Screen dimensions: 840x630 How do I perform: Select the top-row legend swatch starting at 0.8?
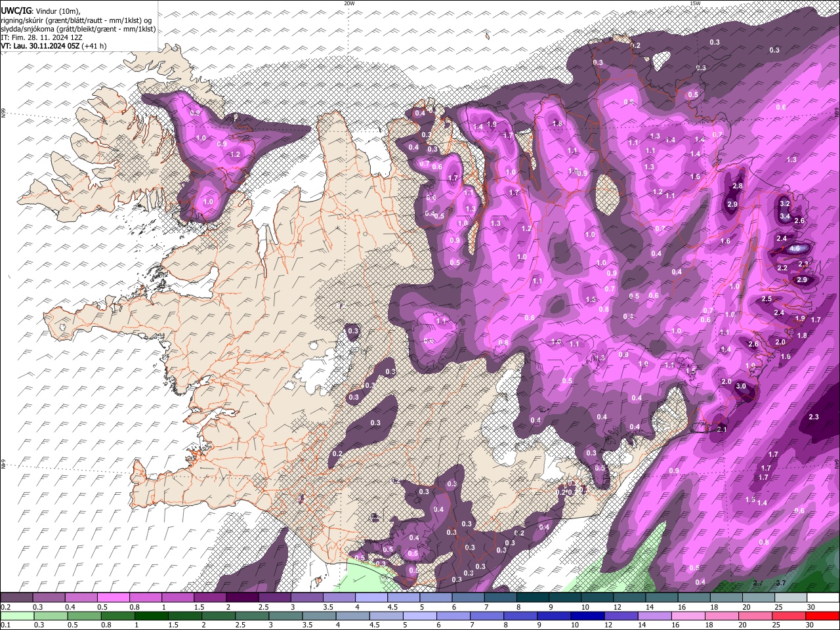click(x=146, y=598)
